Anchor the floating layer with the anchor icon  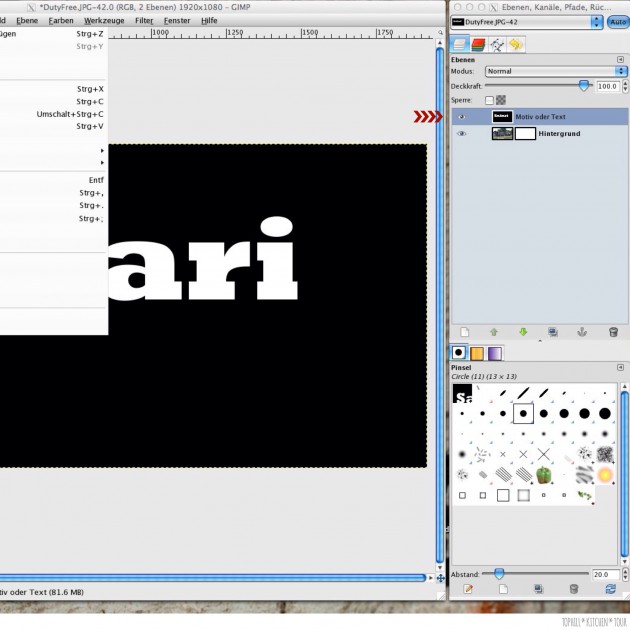[x=582, y=332]
